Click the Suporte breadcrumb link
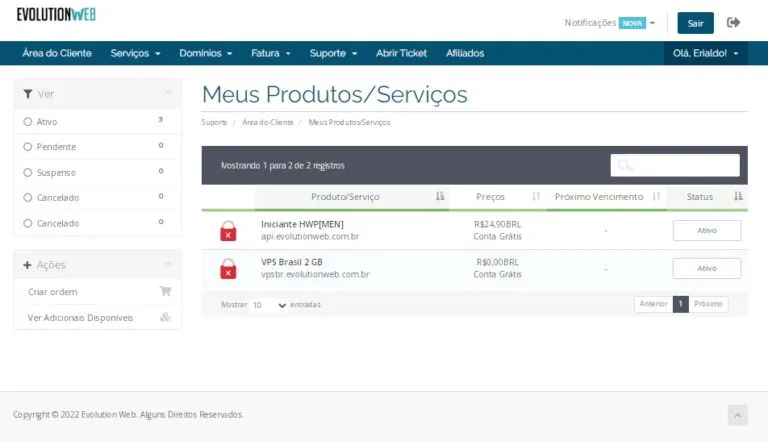 (x=214, y=122)
